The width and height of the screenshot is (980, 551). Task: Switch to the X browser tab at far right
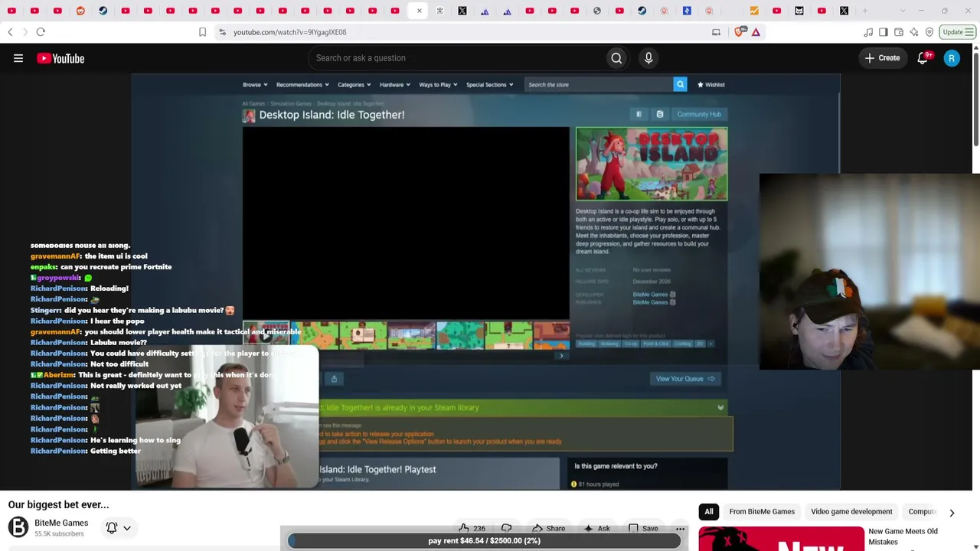pos(844,11)
